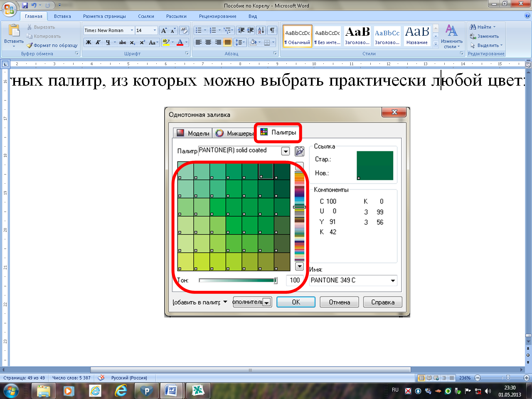Apply yellow text highlight color

pyautogui.click(x=166, y=42)
